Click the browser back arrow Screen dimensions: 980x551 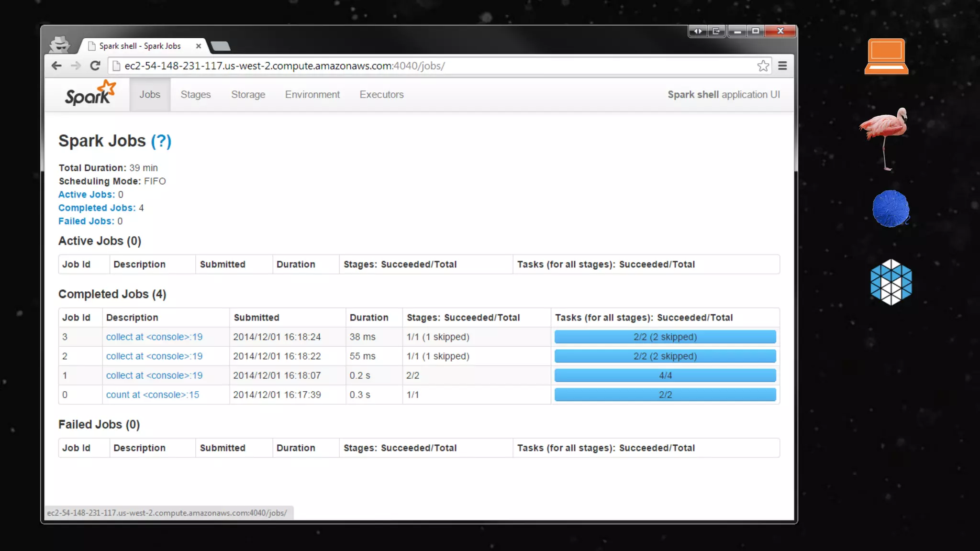pos(56,66)
